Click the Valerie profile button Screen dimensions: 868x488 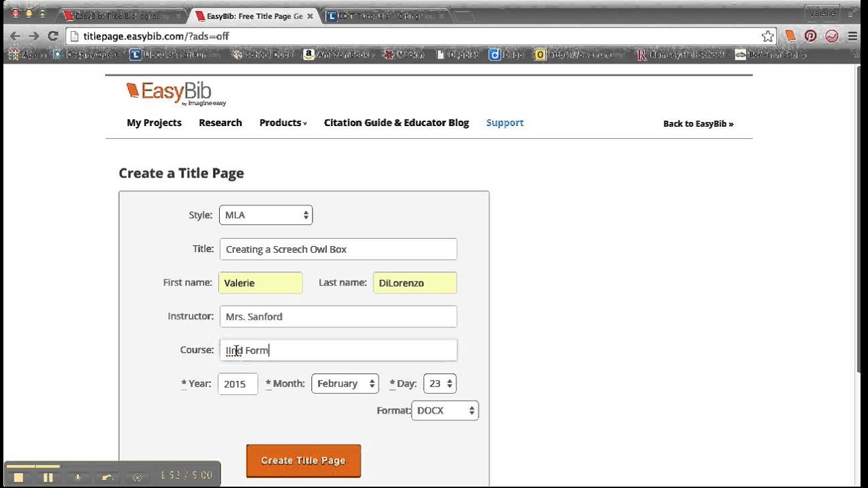click(x=822, y=13)
